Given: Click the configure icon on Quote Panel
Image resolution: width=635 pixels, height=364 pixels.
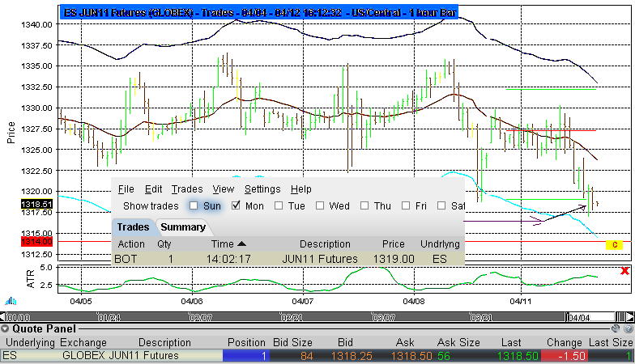Looking at the screenshot, I should click(616, 328).
